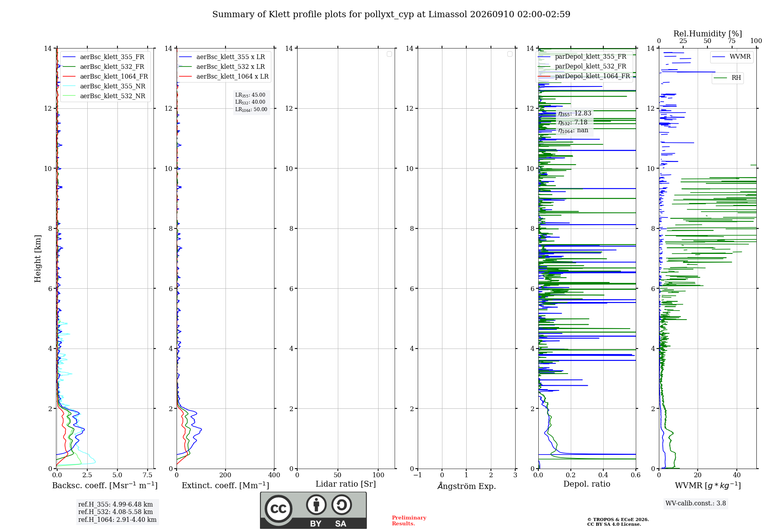Screen dimensions: 783x532
Task: Click the red line swatch for aerBsc_klett_1064_FR
Action: click(69, 77)
